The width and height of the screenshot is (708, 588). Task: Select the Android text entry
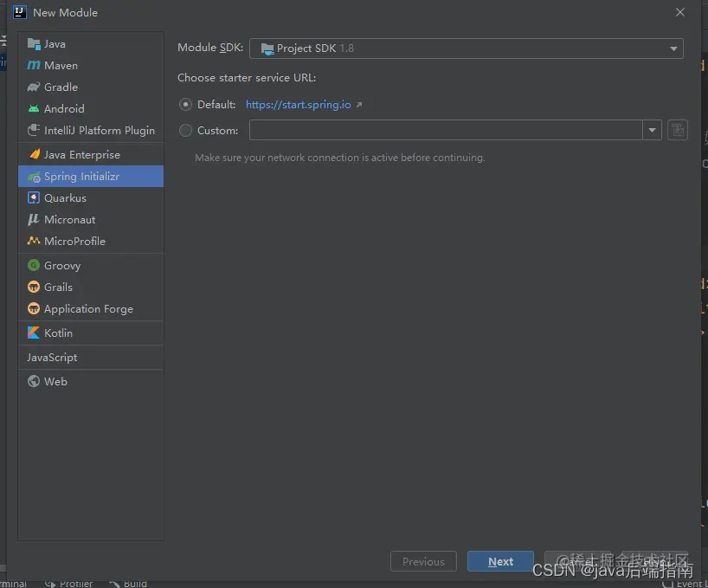point(64,109)
